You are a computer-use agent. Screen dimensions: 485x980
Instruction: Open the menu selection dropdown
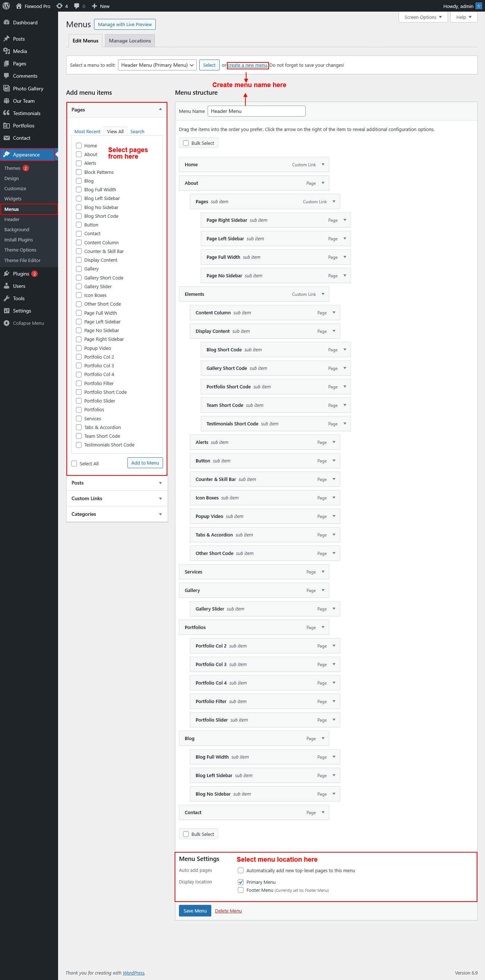157,65
